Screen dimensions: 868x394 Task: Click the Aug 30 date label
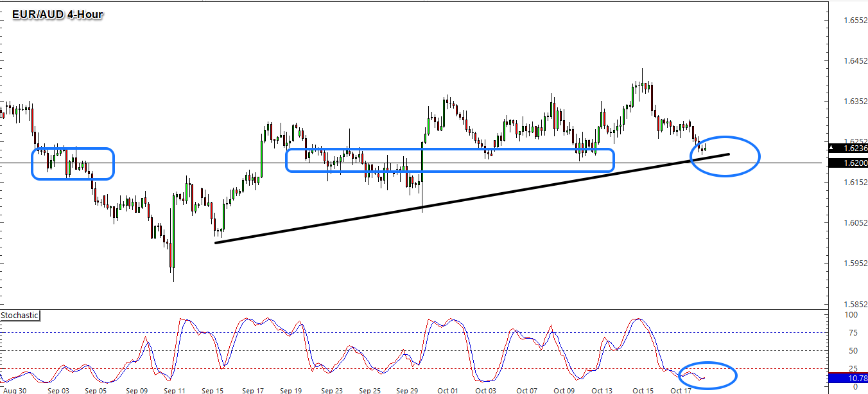click(x=13, y=390)
